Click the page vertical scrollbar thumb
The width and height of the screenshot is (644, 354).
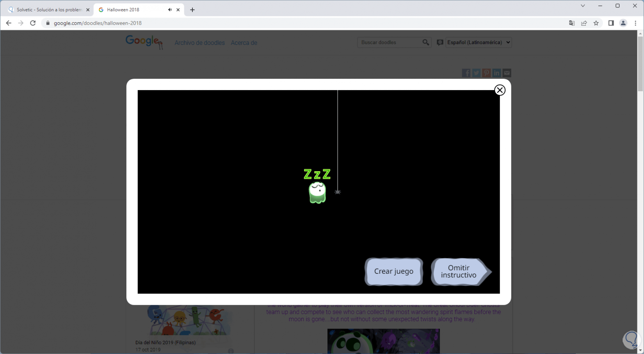pyautogui.click(x=640, y=64)
